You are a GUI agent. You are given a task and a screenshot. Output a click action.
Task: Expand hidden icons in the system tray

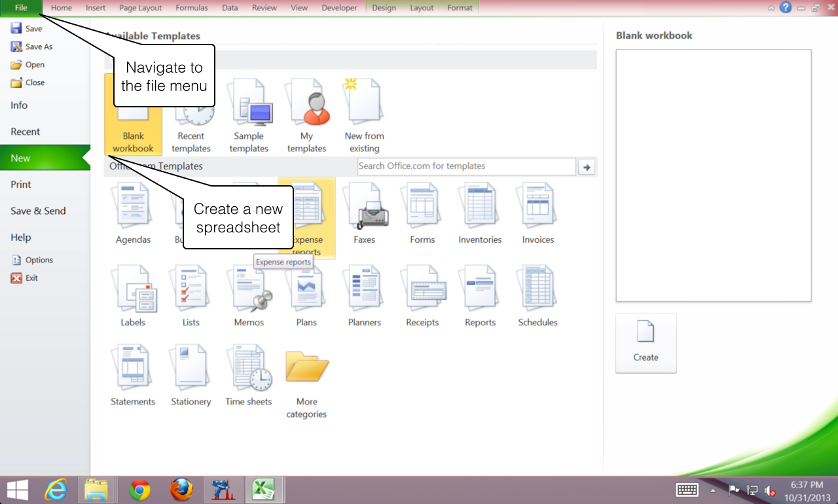coord(713,489)
